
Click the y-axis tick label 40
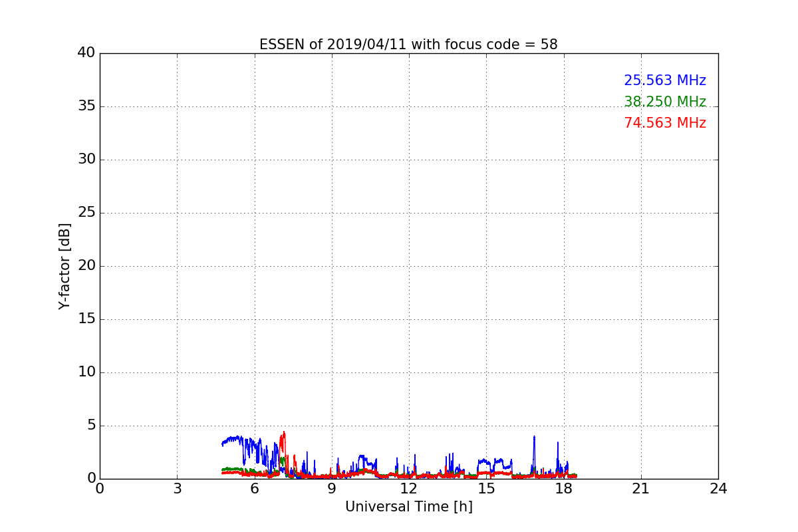pos(86,53)
